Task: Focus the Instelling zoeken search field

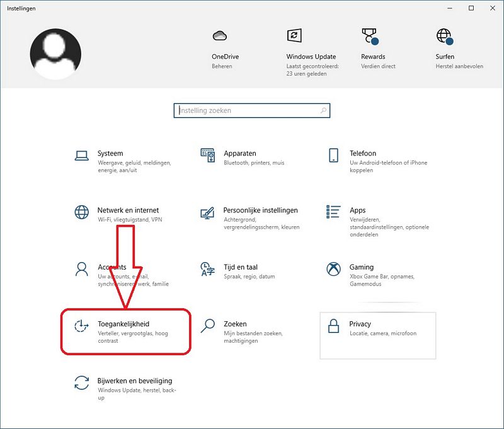Action: 252,110
